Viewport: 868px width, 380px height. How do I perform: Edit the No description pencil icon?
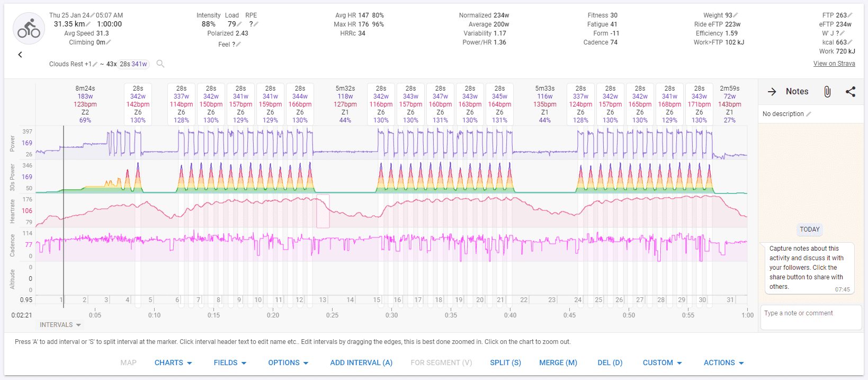pyautogui.click(x=809, y=114)
